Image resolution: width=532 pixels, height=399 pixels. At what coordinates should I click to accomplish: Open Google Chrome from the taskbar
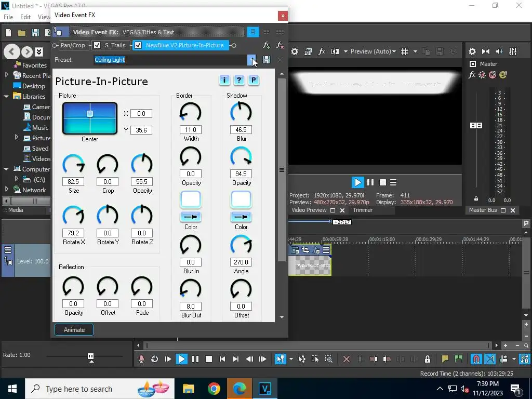[x=214, y=389]
